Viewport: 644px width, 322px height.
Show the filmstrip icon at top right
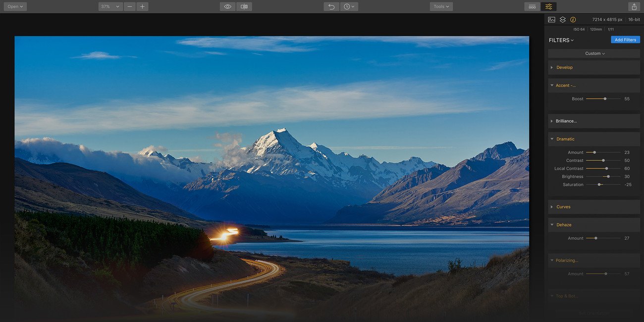click(532, 6)
